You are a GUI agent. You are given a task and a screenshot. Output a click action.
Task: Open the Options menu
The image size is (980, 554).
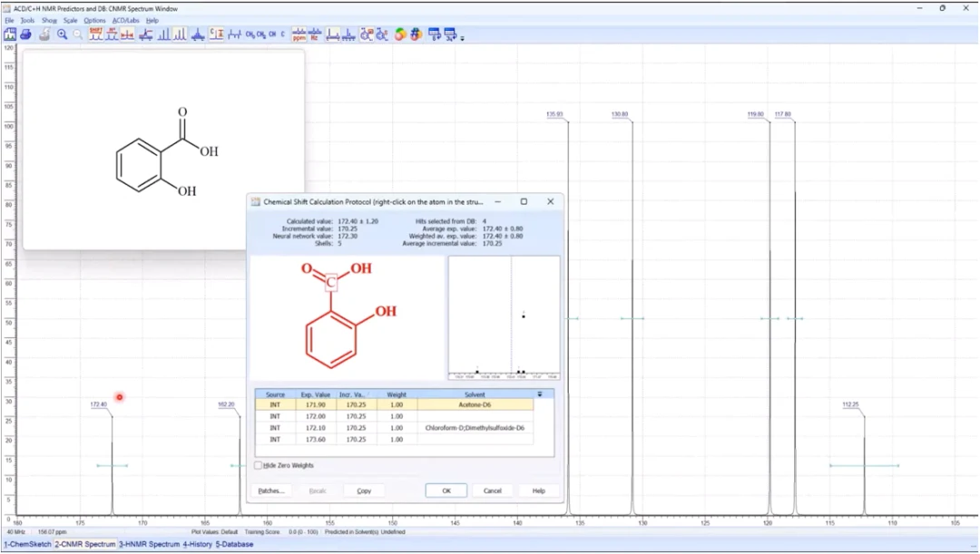(94, 21)
